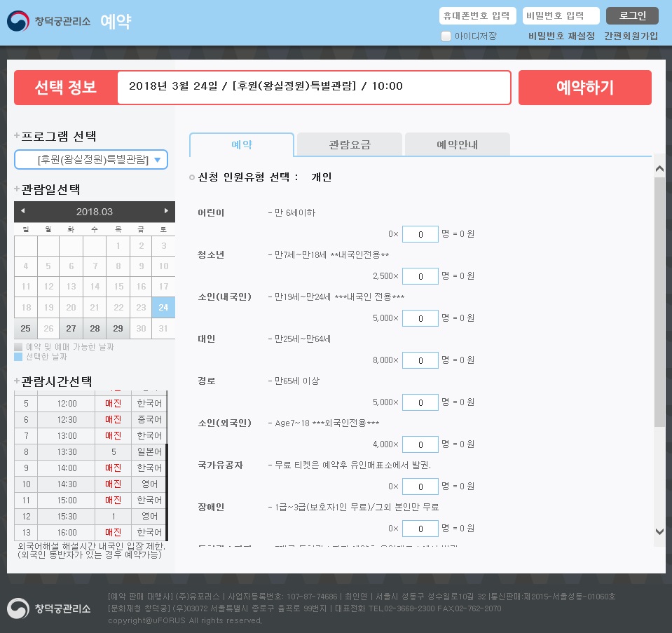Open the 프로그램 선택 dropdown
The width and height of the screenshot is (672, 633).
[x=91, y=160]
